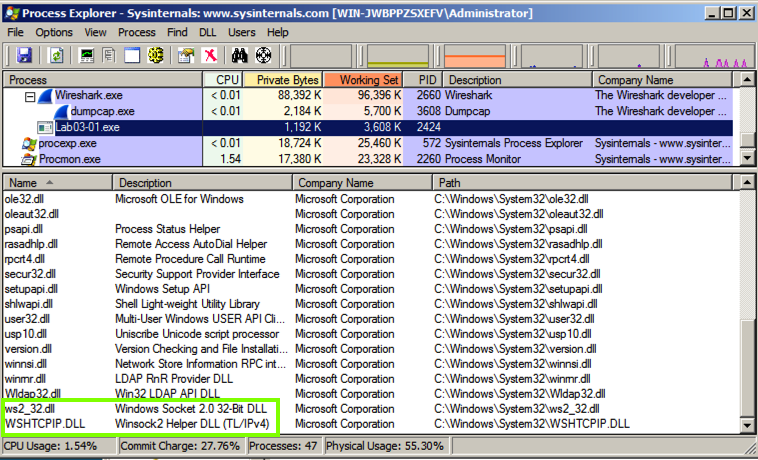Click the binoculars Find Handle icon
The height and width of the screenshot is (460, 758).
click(x=240, y=55)
